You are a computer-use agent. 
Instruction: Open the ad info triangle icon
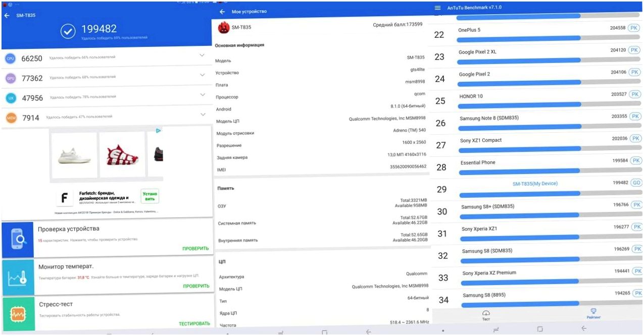tap(158, 131)
